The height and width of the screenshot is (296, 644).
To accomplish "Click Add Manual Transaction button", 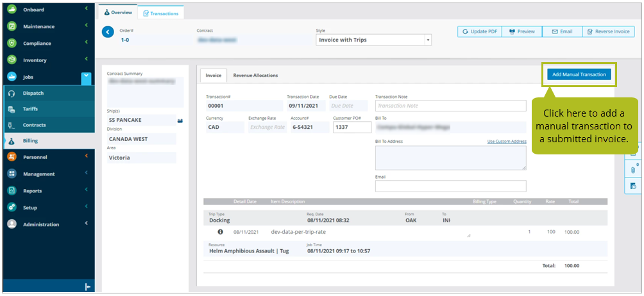I will coord(579,74).
